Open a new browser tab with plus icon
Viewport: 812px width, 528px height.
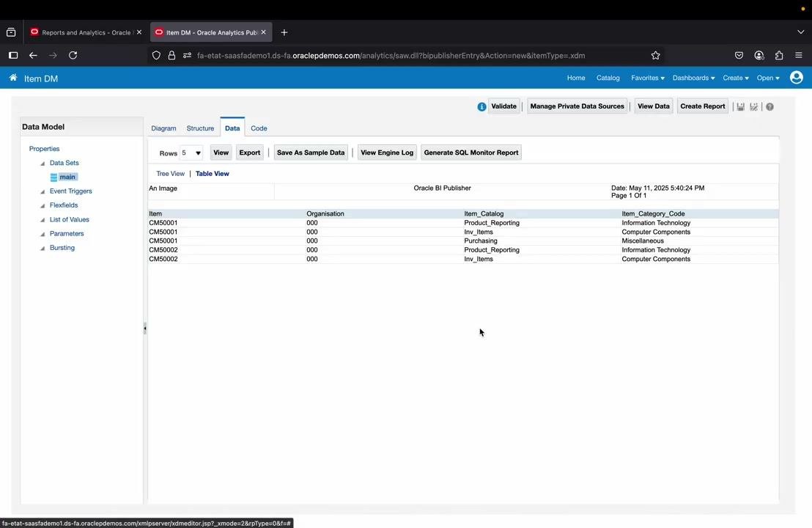click(284, 32)
